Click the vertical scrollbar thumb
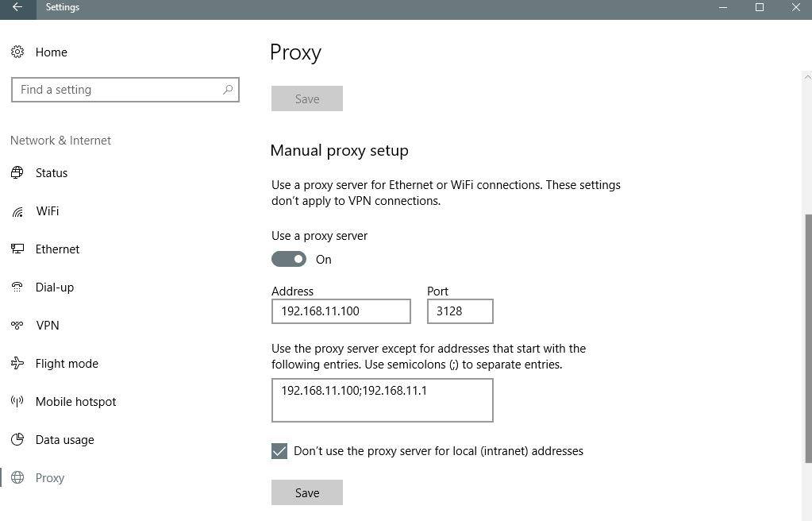This screenshot has height=521, width=812. pos(807,338)
